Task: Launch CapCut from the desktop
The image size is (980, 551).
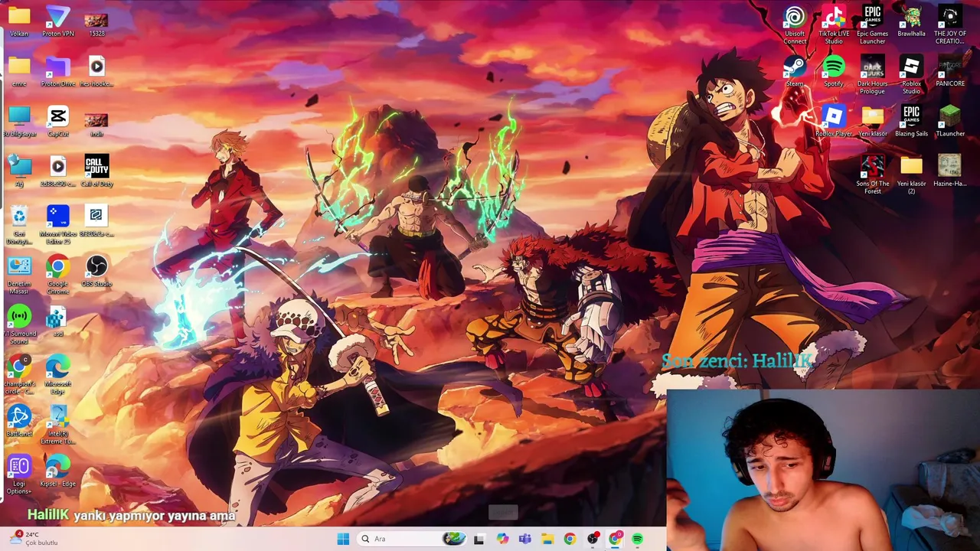Action: 58,121
